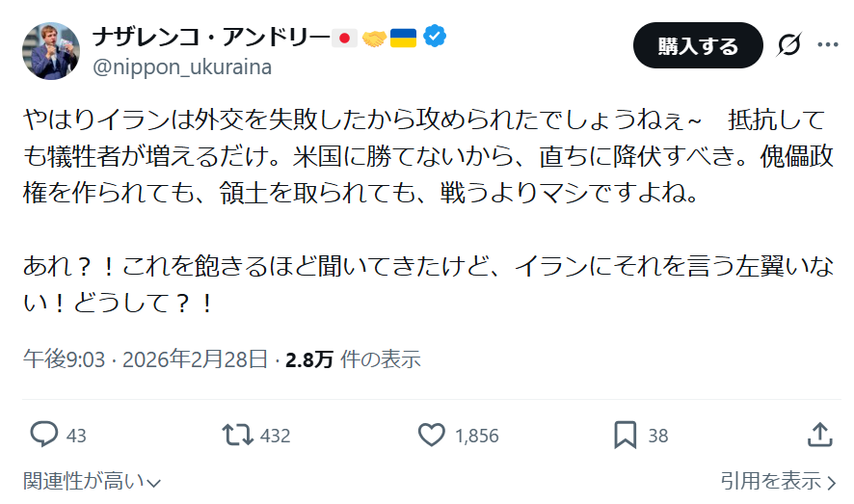This screenshot has height=504, width=854.
Task: Click the 1,856 likes count
Action: click(x=476, y=436)
